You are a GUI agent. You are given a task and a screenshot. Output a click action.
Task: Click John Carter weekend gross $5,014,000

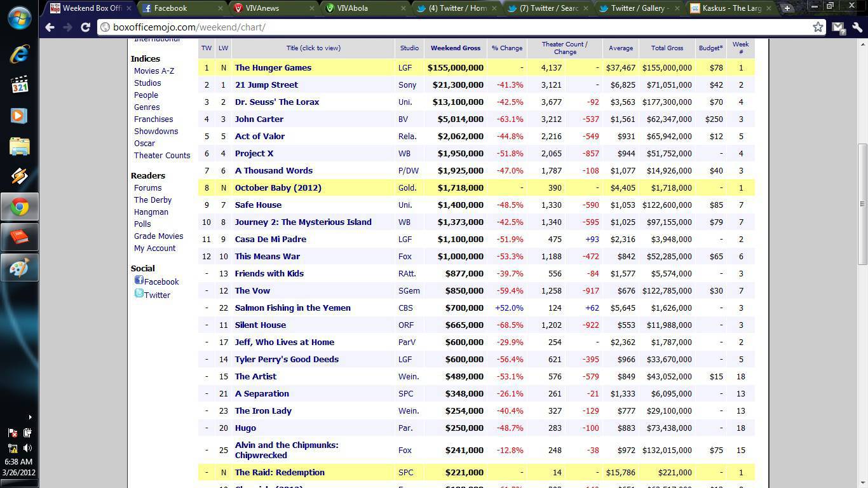(461, 119)
